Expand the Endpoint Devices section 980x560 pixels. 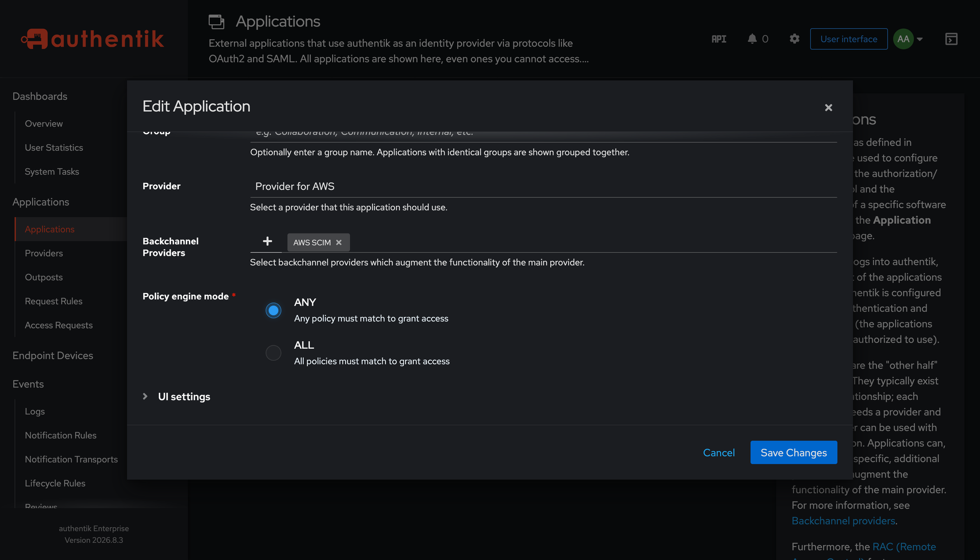pos(52,356)
